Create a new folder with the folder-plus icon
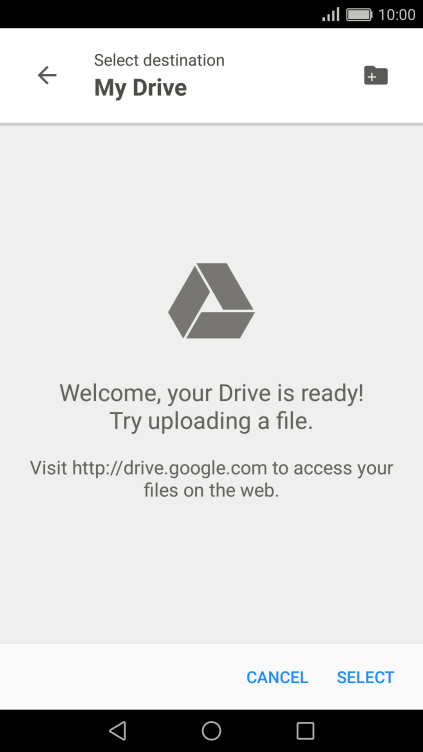The width and height of the screenshot is (423, 752). tap(376, 75)
